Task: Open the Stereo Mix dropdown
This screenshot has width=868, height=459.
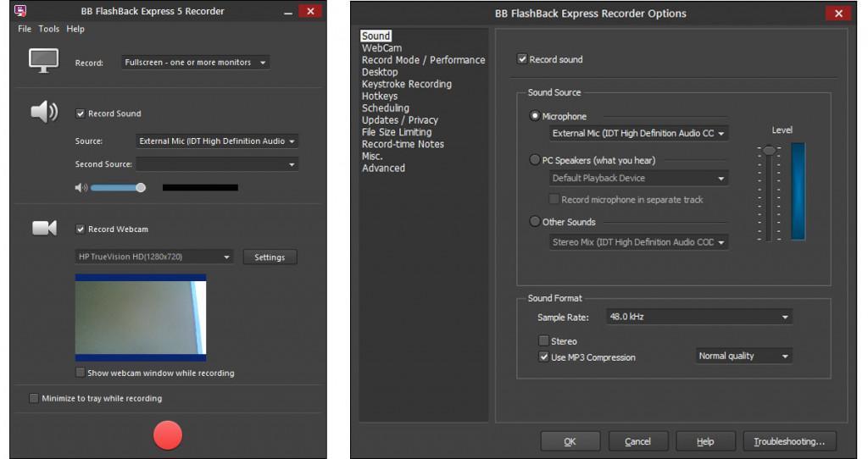Action: click(638, 242)
